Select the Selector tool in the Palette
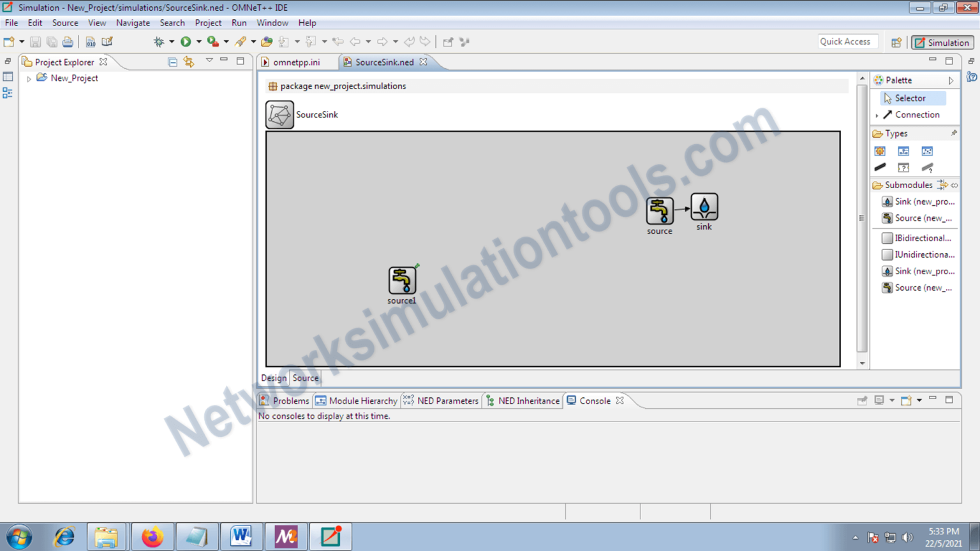This screenshot has width=980, height=551. pos(910,98)
